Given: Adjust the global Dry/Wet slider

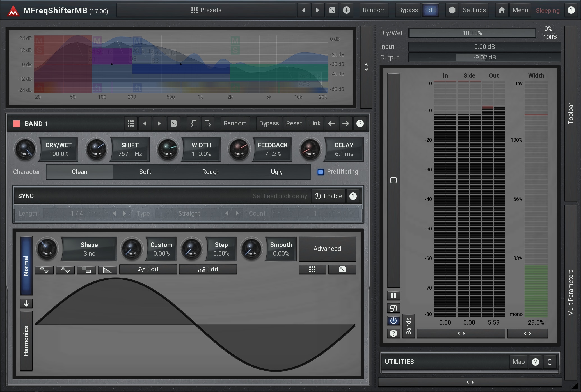Looking at the screenshot, I should (x=472, y=33).
